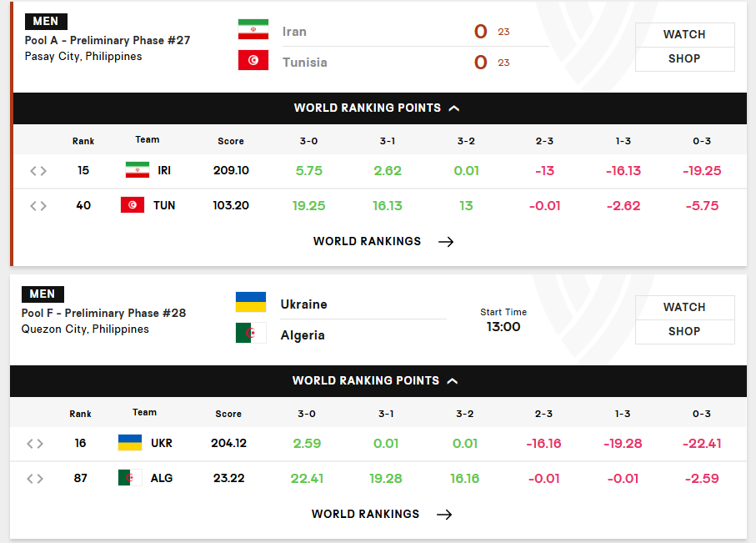Click the TUN flag in ranking table
This screenshot has width=756, height=543.
[x=133, y=205]
